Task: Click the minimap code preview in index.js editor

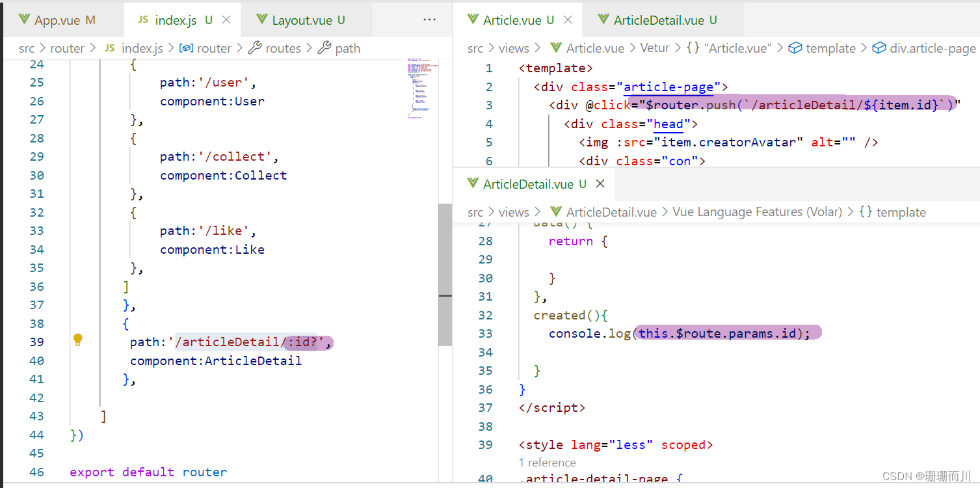Action: pos(423,88)
